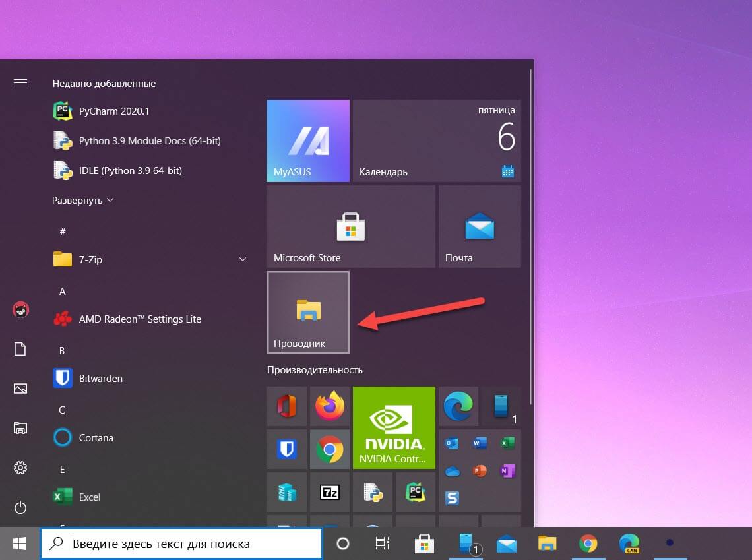
Task: Click the # letter header
Action: (x=63, y=232)
